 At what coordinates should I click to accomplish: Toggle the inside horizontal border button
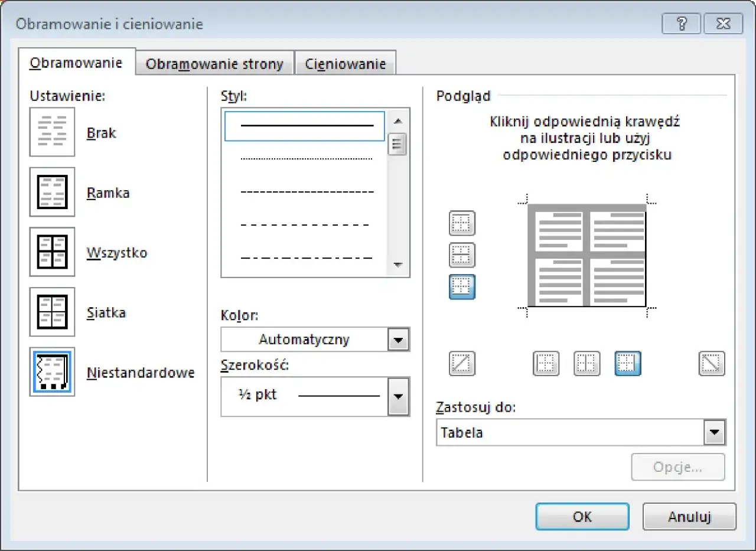click(x=462, y=255)
